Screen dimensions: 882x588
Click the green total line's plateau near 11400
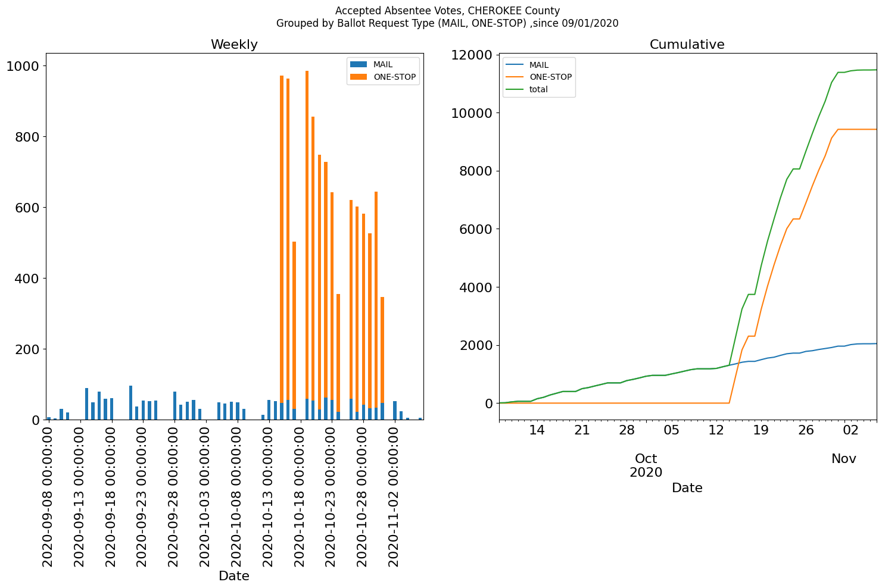(858, 70)
